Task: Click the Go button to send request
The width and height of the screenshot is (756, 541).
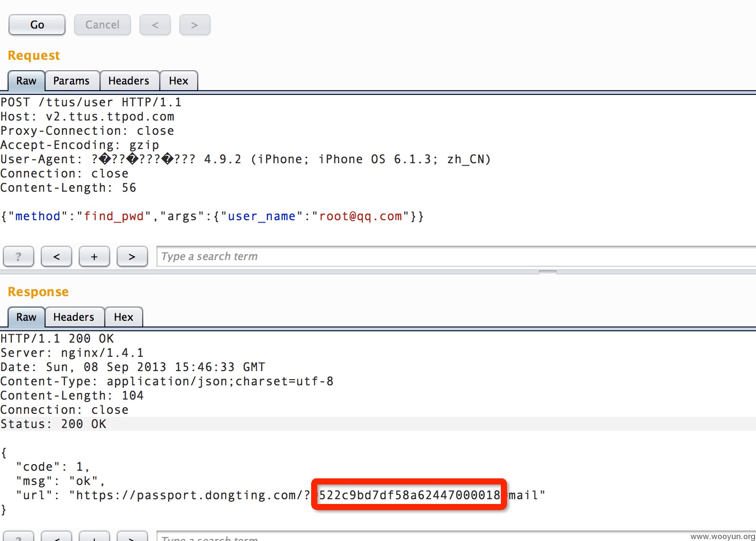Action: click(37, 25)
